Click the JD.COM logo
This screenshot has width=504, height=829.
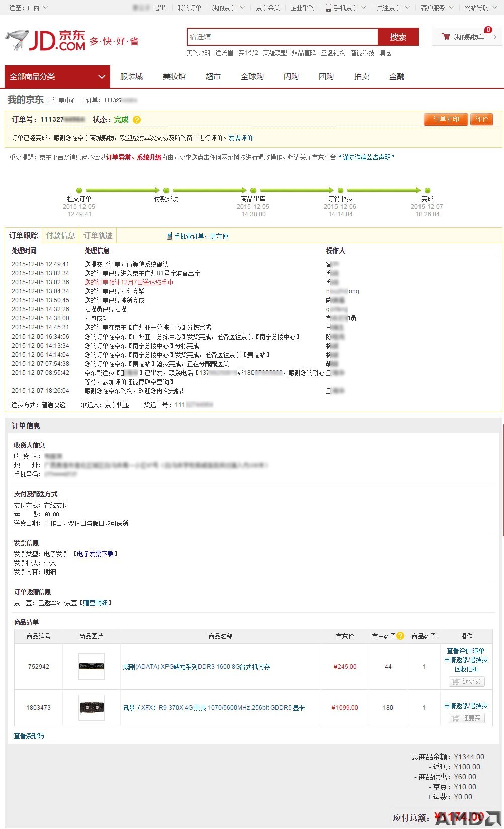(45, 40)
